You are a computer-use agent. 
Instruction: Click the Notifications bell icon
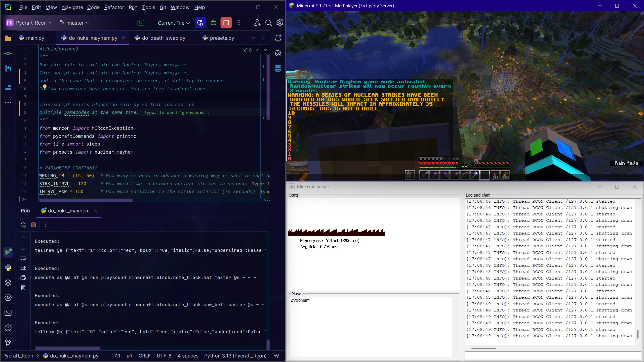click(x=278, y=38)
